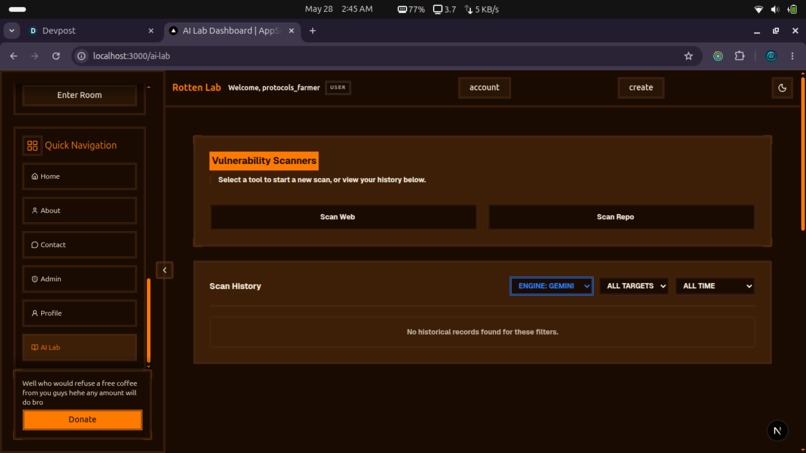Click the Next.js dev tools N badge
Viewport: 806px width, 453px height.
[x=777, y=431]
